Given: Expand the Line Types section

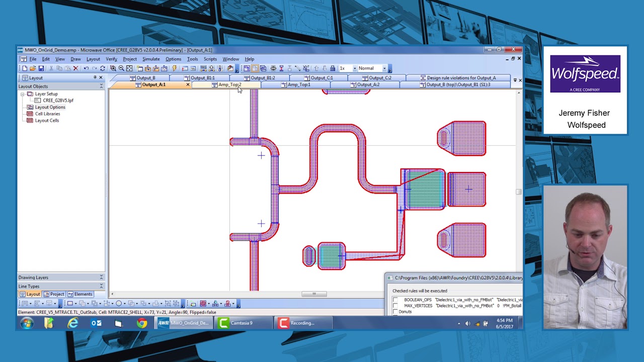Looking at the screenshot, I should click(101, 287).
